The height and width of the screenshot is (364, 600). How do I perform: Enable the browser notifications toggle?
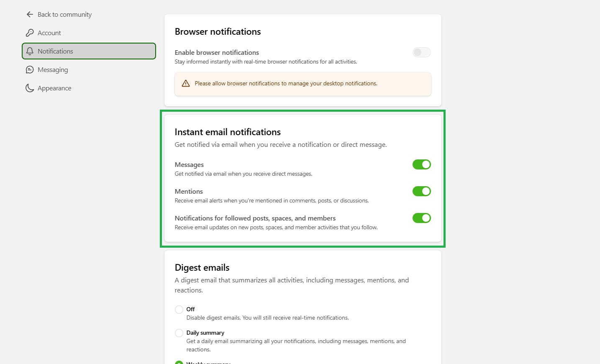pos(421,52)
